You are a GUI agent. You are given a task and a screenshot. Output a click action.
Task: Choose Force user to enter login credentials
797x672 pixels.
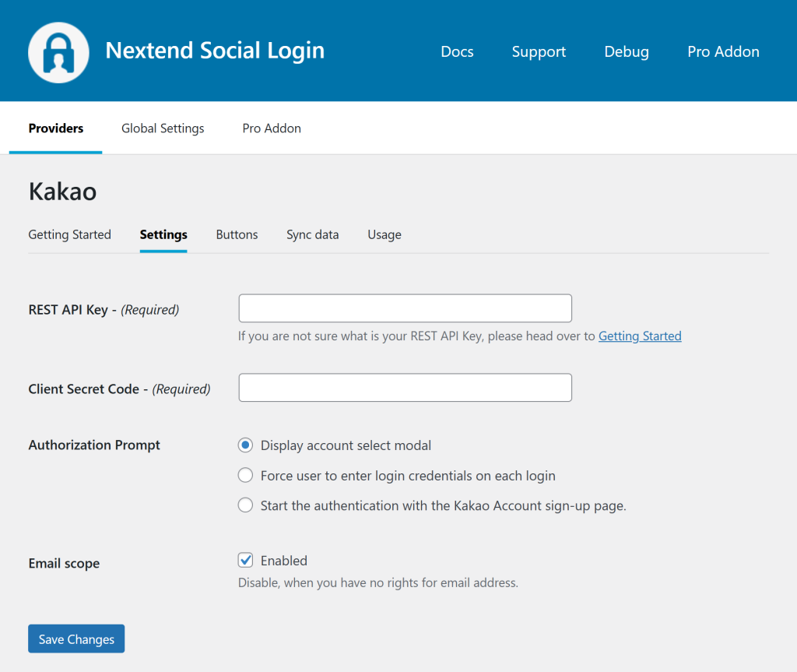(246, 476)
